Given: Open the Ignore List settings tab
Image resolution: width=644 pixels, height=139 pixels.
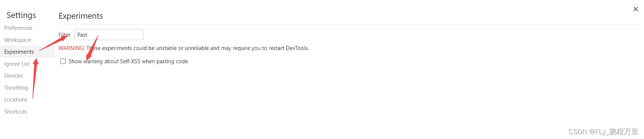Looking at the screenshot, I should pyautogui.click(x=17, y=64).
